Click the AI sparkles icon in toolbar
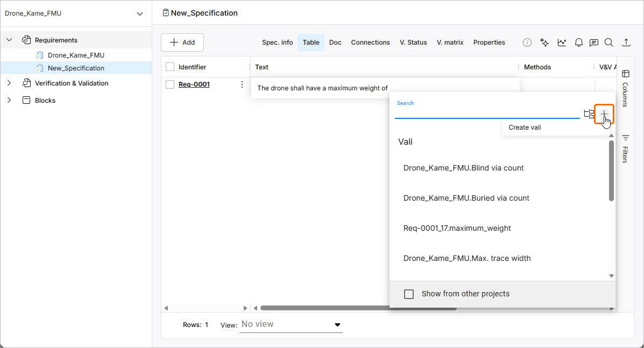 coord(544,42)
